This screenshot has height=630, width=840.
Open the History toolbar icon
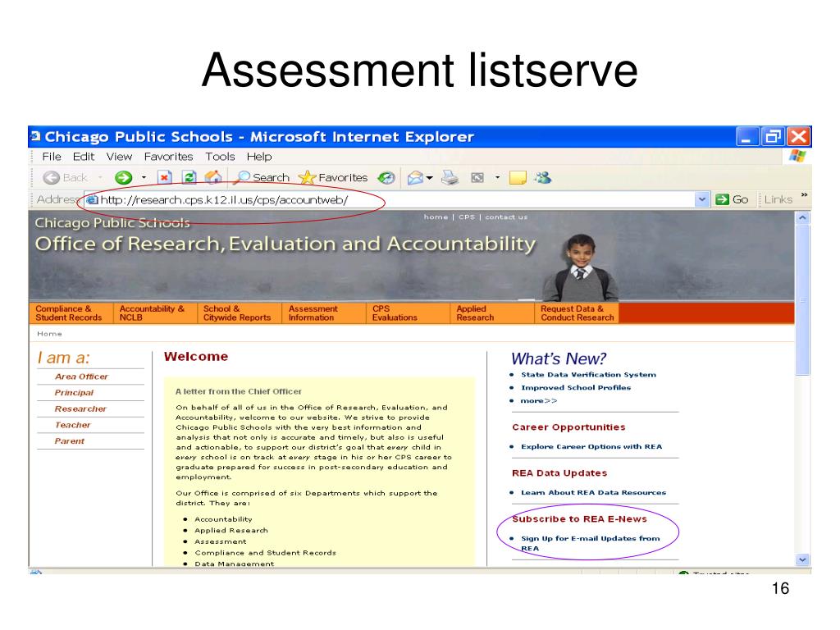[x=386, y=177]
